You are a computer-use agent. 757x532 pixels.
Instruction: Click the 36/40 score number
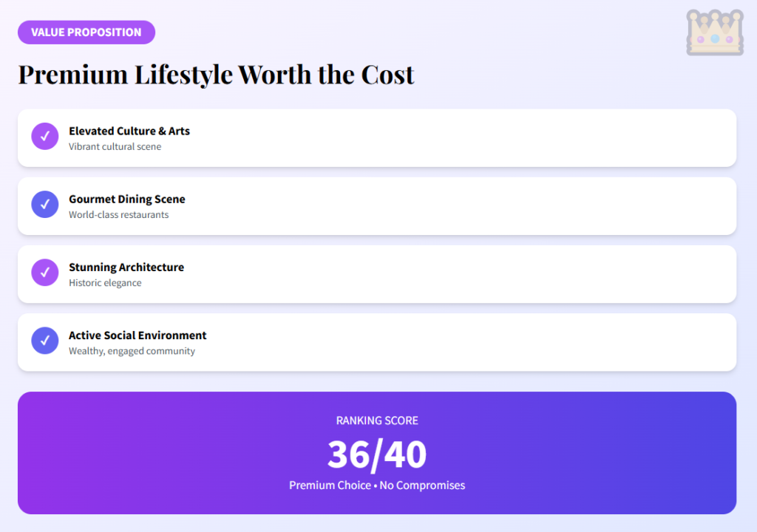[x=377, y=454]
